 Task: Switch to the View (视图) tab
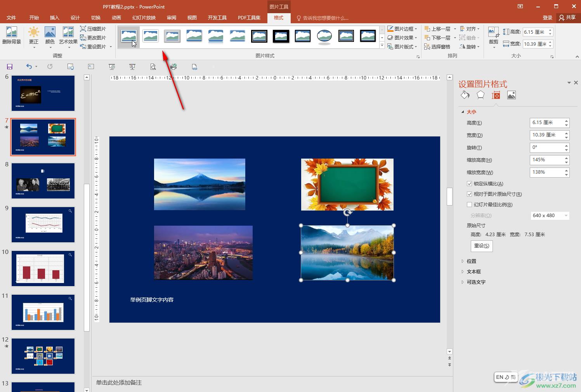pos(192,18)
